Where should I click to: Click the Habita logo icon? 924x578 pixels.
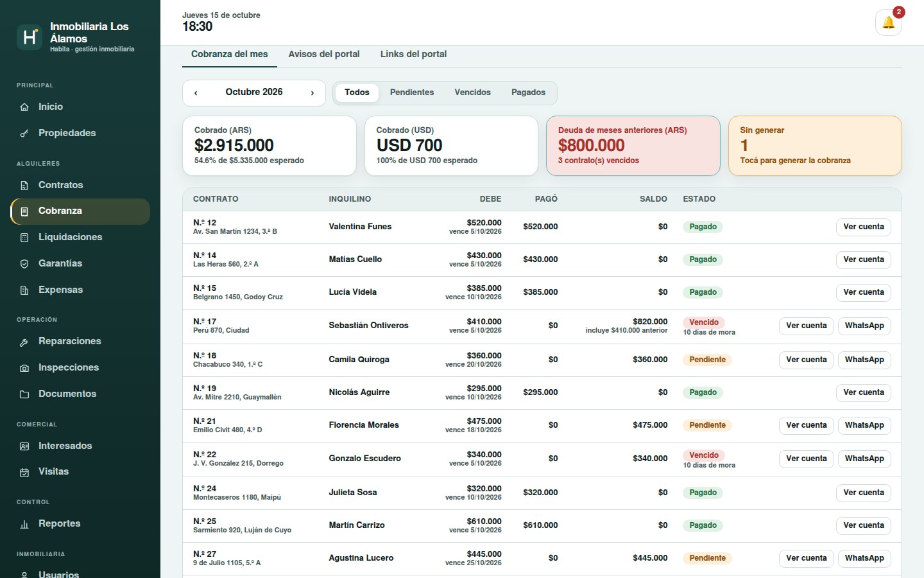(30, 37)
